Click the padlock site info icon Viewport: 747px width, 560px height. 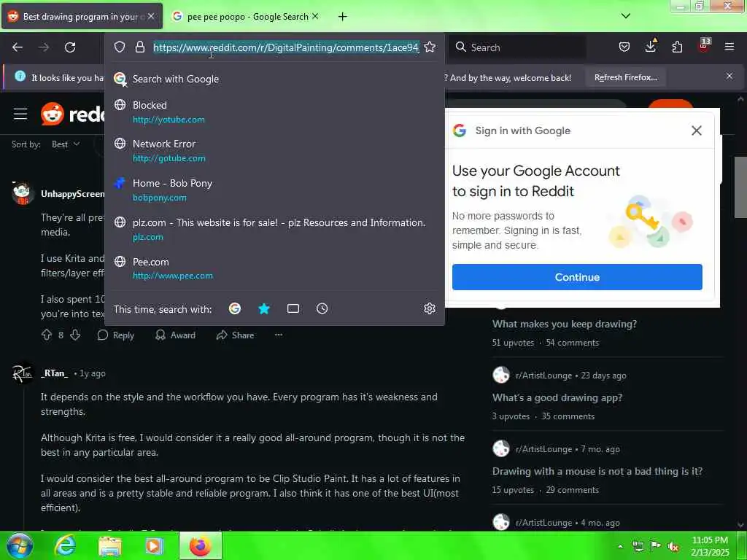click(139, 47)
